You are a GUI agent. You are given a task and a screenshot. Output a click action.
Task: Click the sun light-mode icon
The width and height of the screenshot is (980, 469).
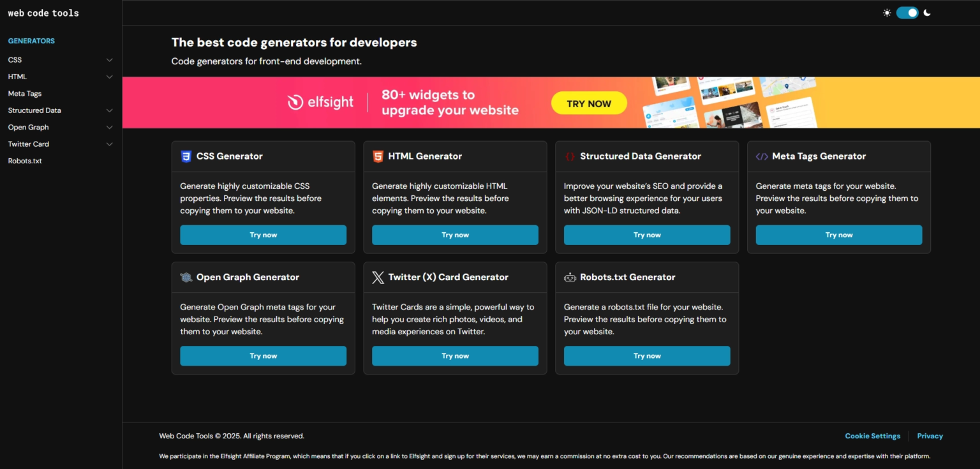[887, 13]
